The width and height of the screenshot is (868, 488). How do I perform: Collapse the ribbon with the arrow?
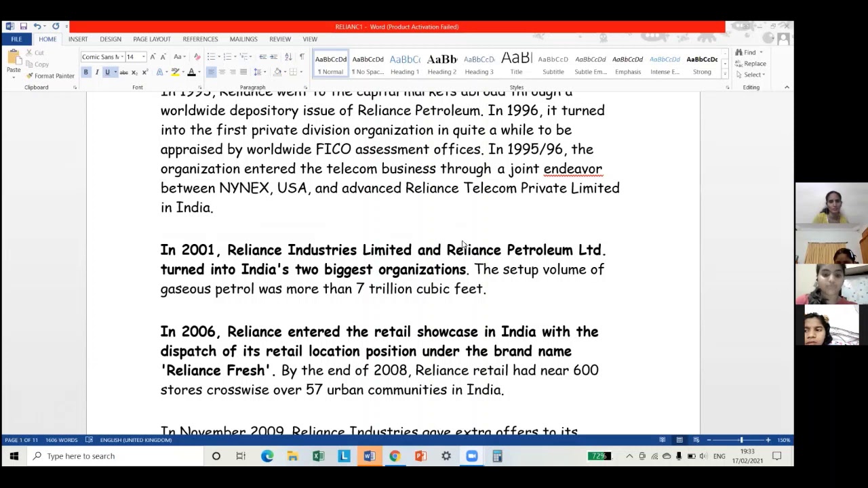pos(787,87)
